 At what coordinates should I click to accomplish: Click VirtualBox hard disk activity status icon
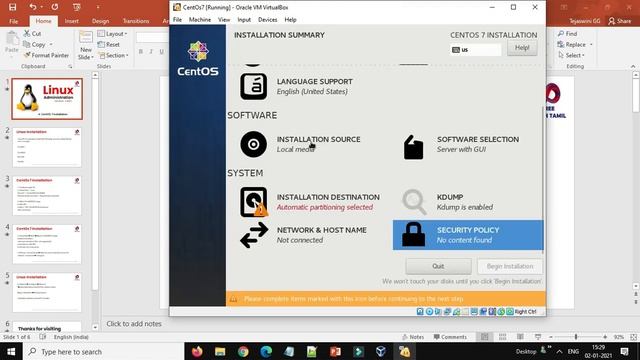[420, 311]
